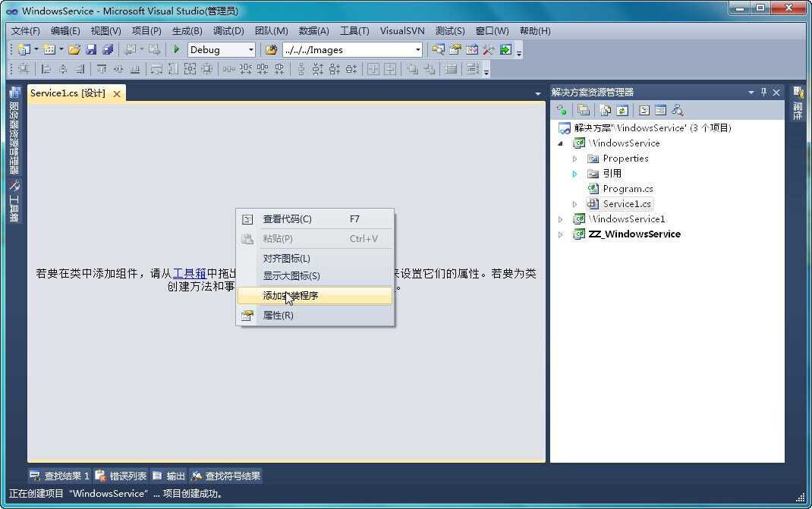Choose 添加安装程序 from context menu
Viewport: 812px width, 509px height.
click(x=315, y=296)
